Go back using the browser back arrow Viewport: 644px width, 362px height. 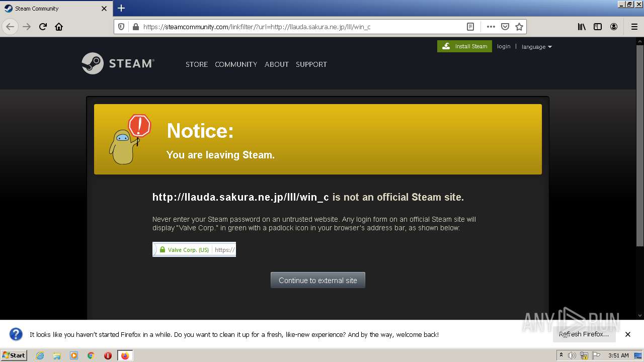click(x=10, y=27)
